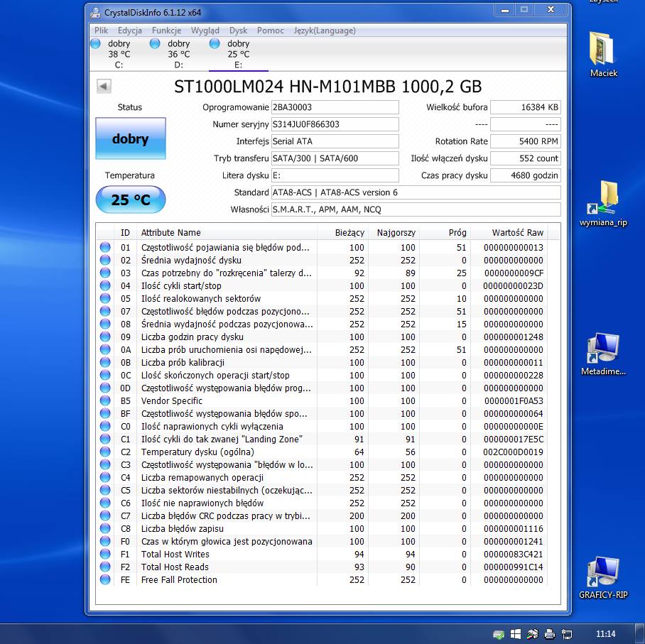Click the taskbar clock showing 11:14
The width and height of the screenshot is (645, 644).
click(x=605, y=634)
